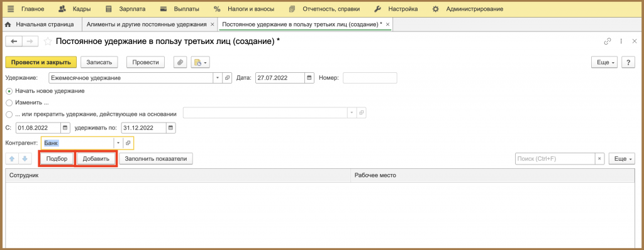644x250 pixels.
Task: Click the Контрагент field containing Банк
Action: point(77,143)
